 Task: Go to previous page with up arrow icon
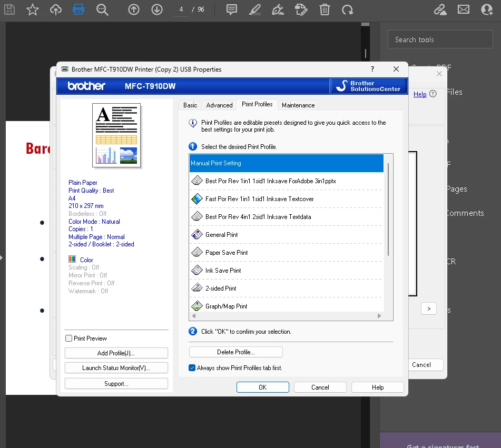tap(134, 9)
